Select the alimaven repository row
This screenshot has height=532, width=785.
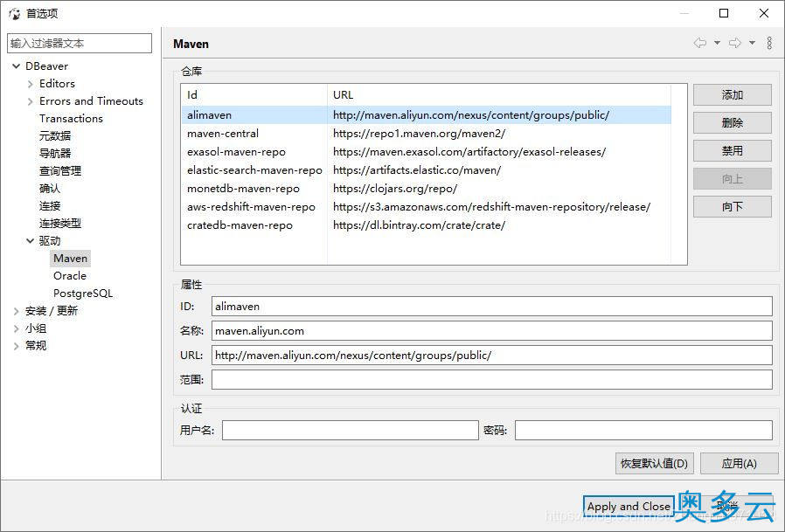(x=426, y=115)
